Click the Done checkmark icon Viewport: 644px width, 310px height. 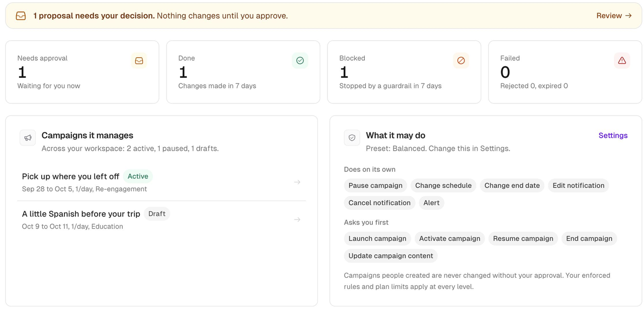[x=300, y=60]
